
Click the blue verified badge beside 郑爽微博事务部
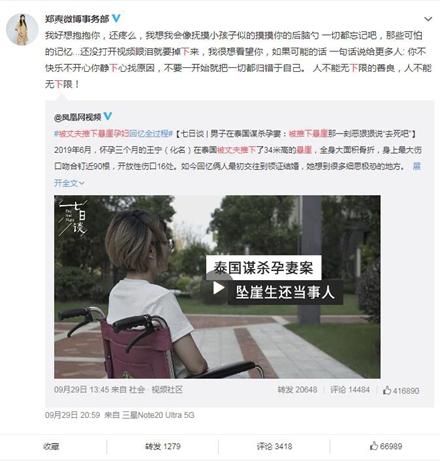[116, 18]
